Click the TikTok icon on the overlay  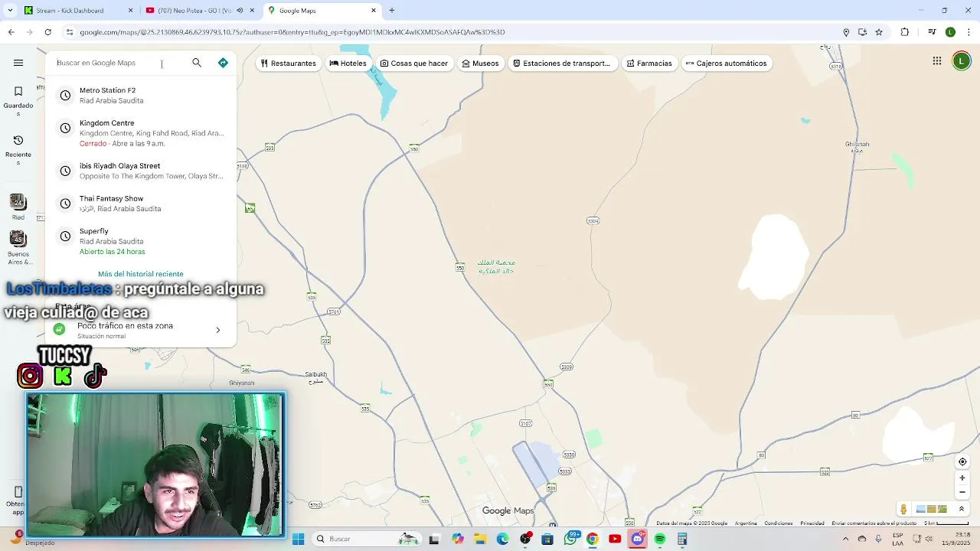tap(95, 376)
